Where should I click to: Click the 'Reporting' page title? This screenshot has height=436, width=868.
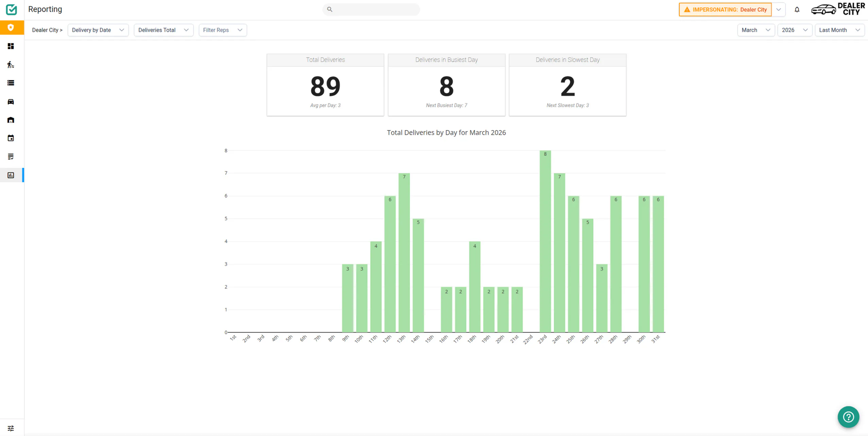pos(45,9)
